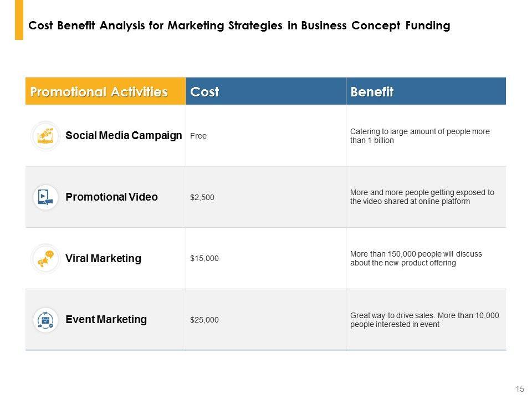Click the Viral Marketing megaphone chat icon
This screenshot has width=532, height=399.
tap(45, 258)
